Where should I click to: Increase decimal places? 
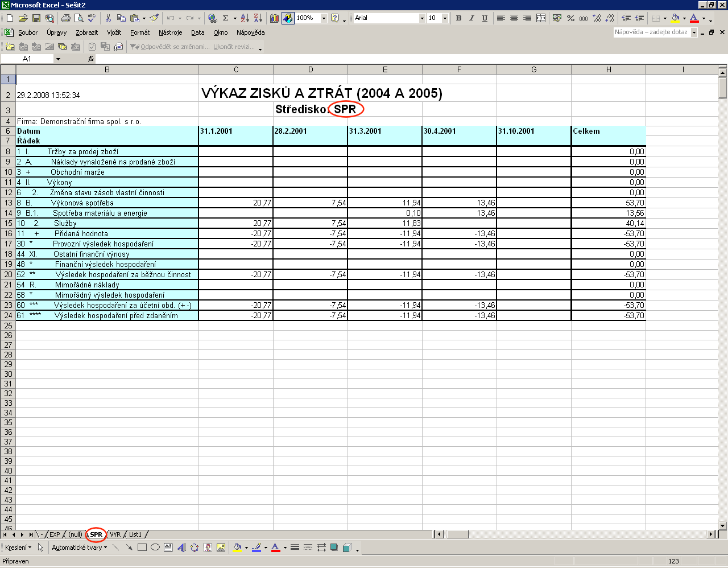click(x=597, y=18)
